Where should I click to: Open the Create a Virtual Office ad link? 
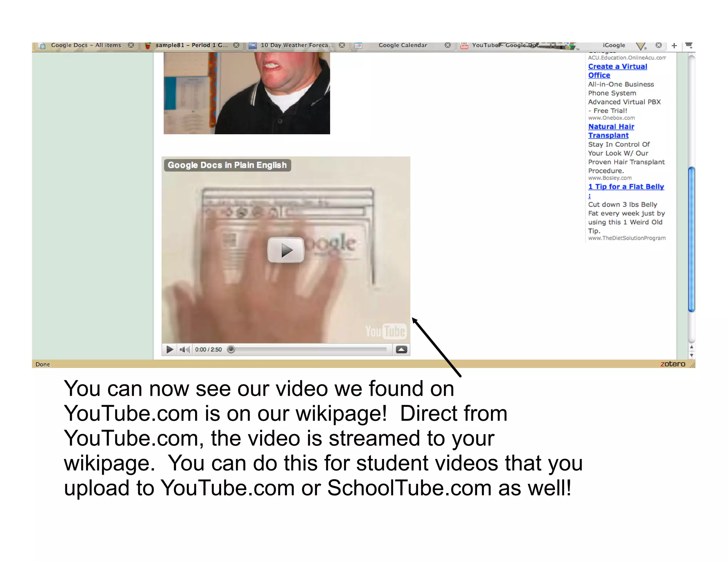[x=617, y=71]
